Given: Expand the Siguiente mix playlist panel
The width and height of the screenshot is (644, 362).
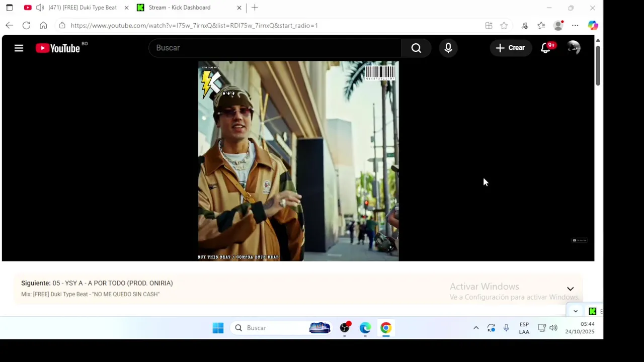Looking at the screenshot, I should pos(570,289).
